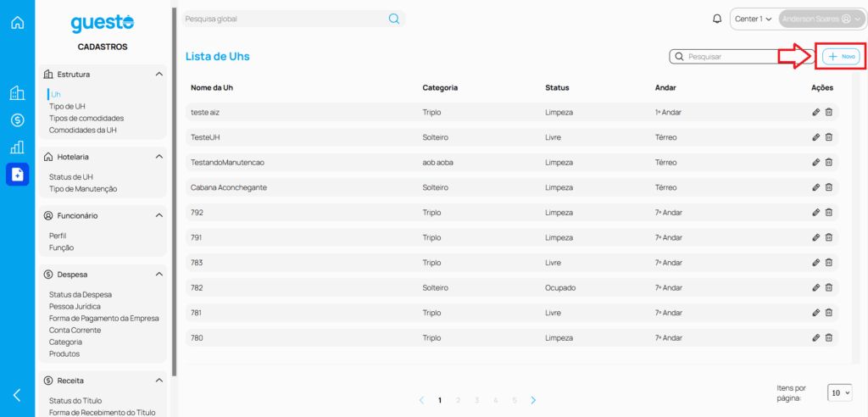Viewport: 868px width, 417px height.
Task: Go to the next page arrow in pagination
Action: (533, 400)
